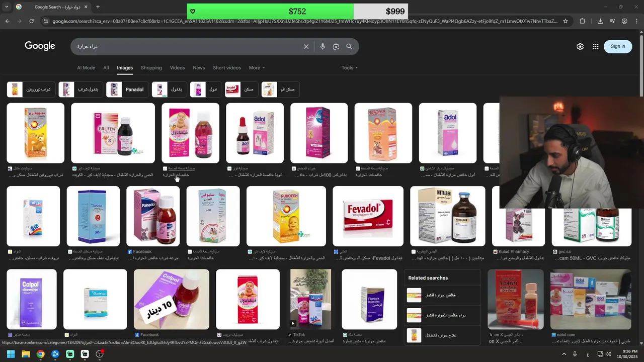Open the 10 dinar Calpol image

pyautogui.click(x=172, y=299)
